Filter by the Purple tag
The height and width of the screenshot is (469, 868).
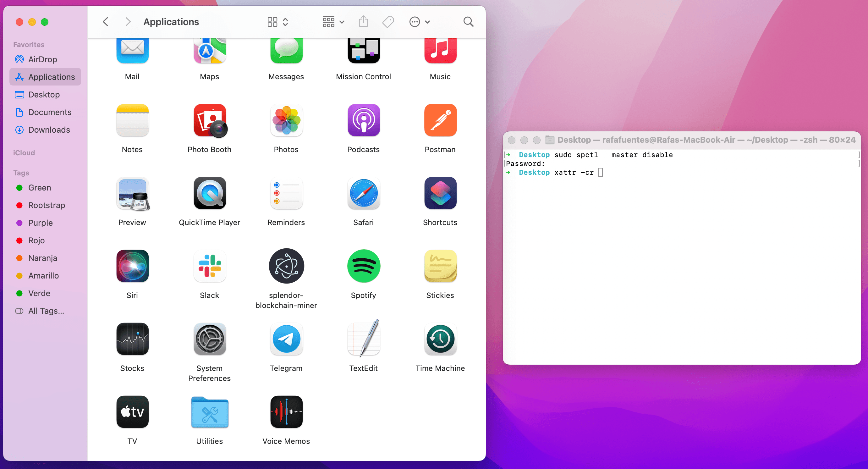[x=45, y=223]
